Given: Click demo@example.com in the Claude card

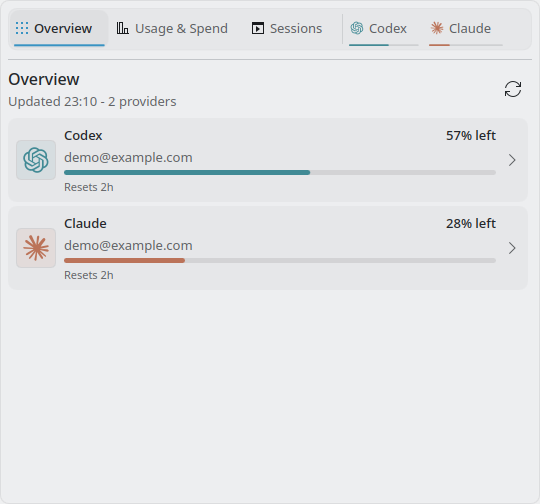Looking at the screenshot, I should 128,246.
